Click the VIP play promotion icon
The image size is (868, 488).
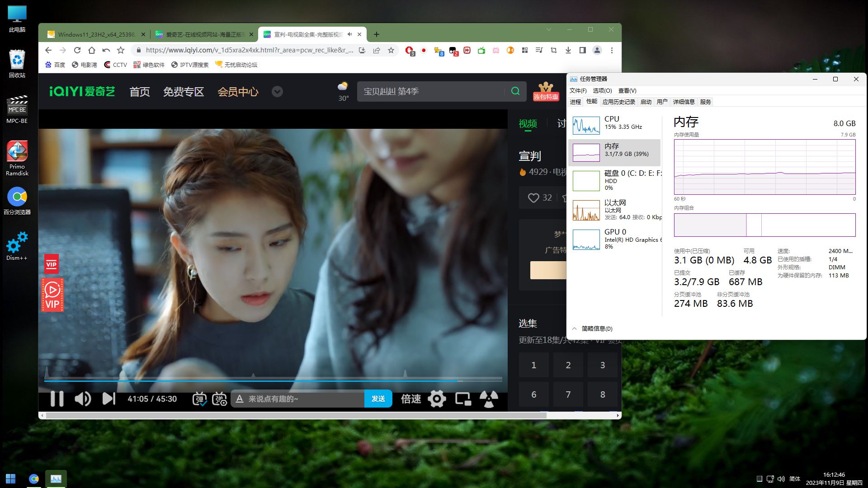tap(52, 295)
